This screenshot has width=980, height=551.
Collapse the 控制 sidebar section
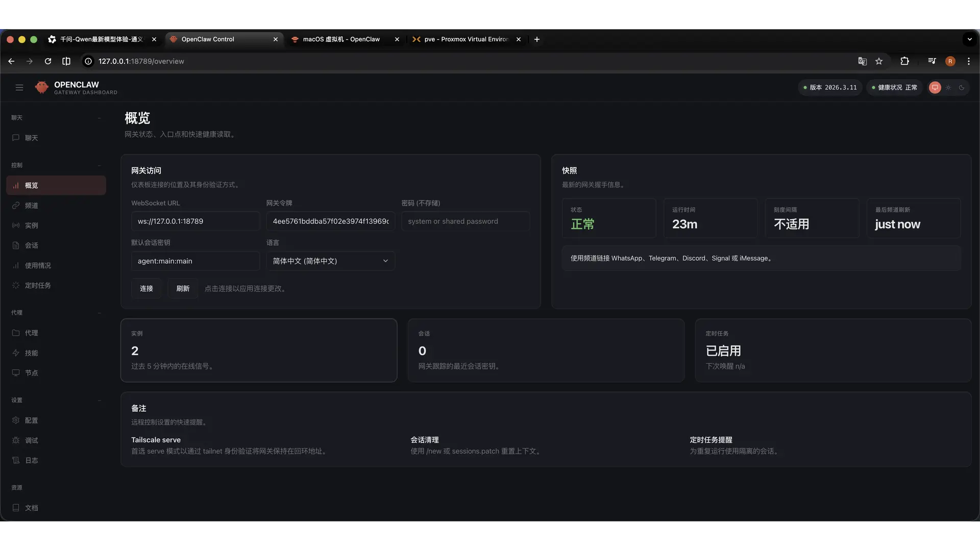click(99, 165)
